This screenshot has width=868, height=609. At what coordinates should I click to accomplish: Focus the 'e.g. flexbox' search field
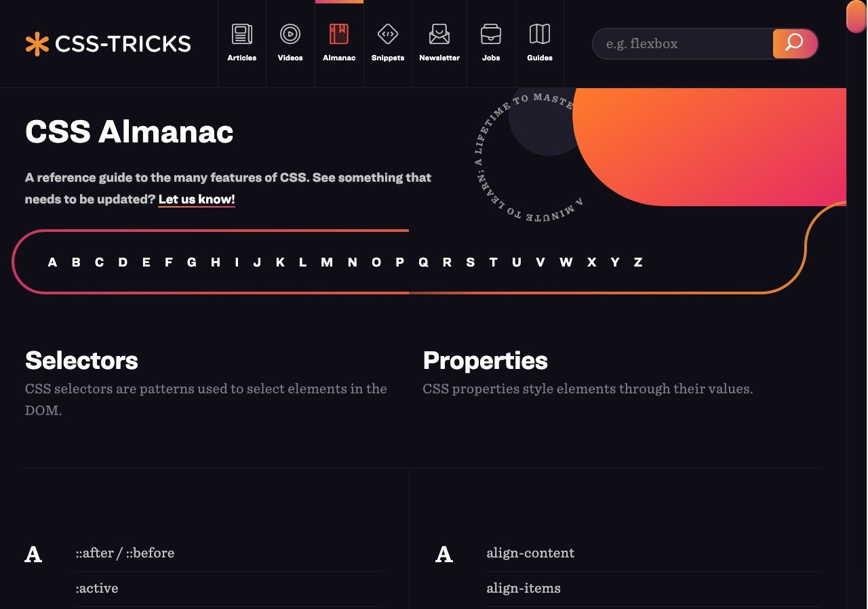point(683,43)
